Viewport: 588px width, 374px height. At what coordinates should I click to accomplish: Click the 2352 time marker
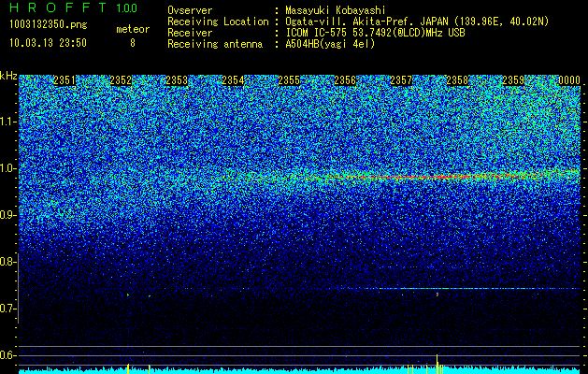[121, 80]
